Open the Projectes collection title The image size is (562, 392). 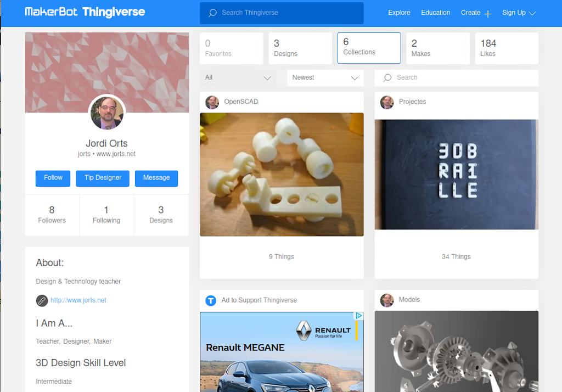coord(413,102)
